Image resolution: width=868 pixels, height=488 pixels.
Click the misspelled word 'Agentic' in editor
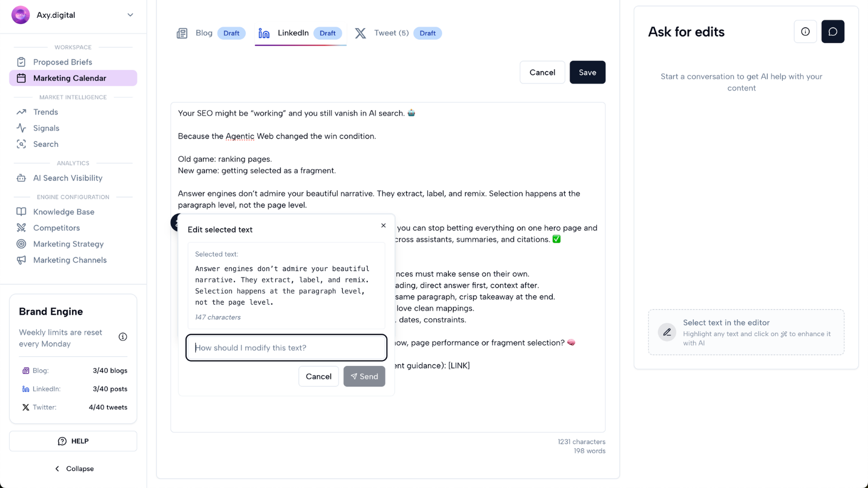coord(240,136)
